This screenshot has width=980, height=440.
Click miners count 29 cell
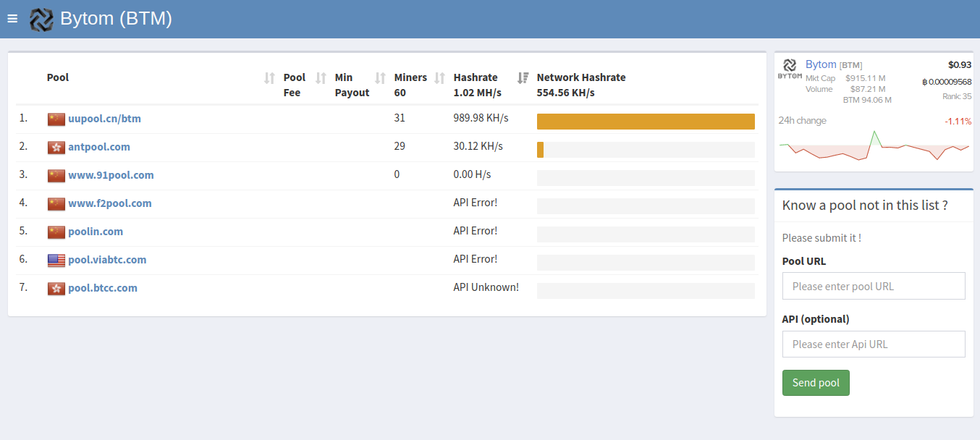click(400, 146)
